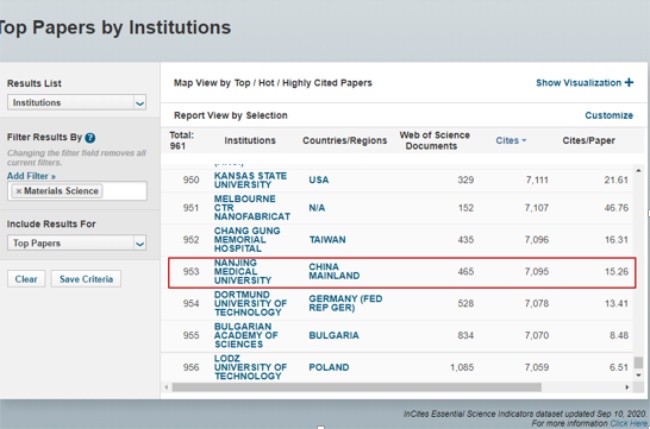Click the China Mainland country link

334,271
